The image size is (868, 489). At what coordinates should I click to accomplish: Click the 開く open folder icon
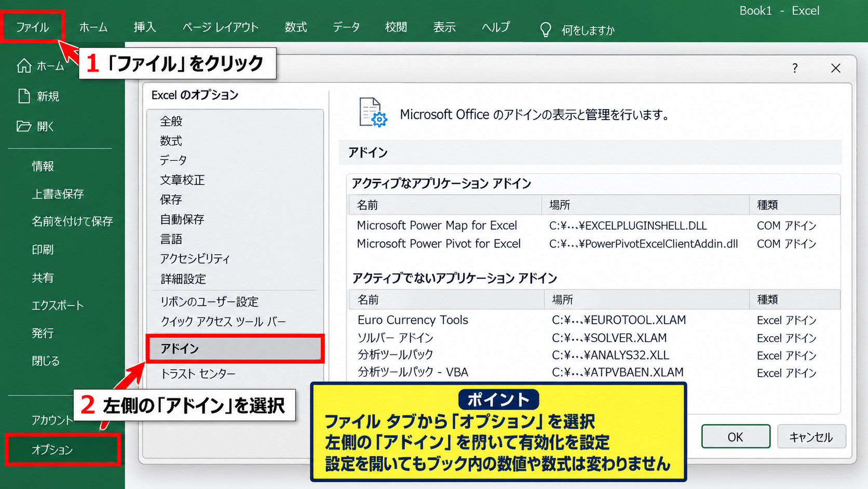coord(24,126)
